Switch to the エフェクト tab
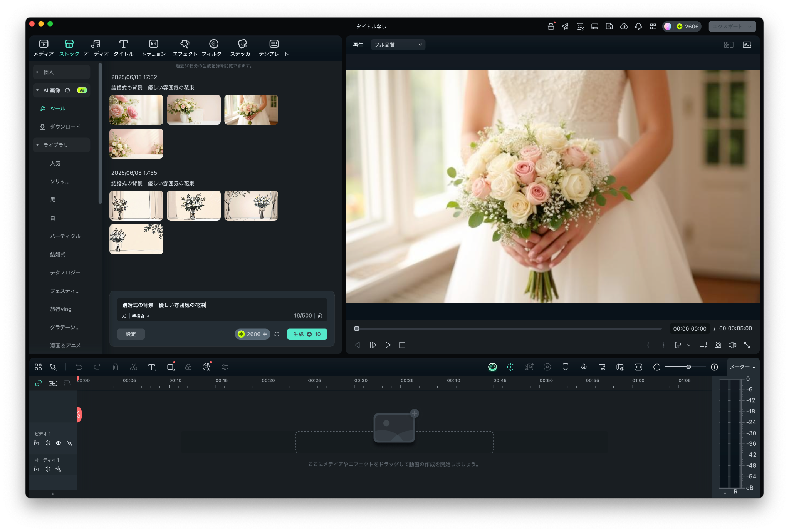The width and height of the screenshot is (789, 532). (185, 48)
